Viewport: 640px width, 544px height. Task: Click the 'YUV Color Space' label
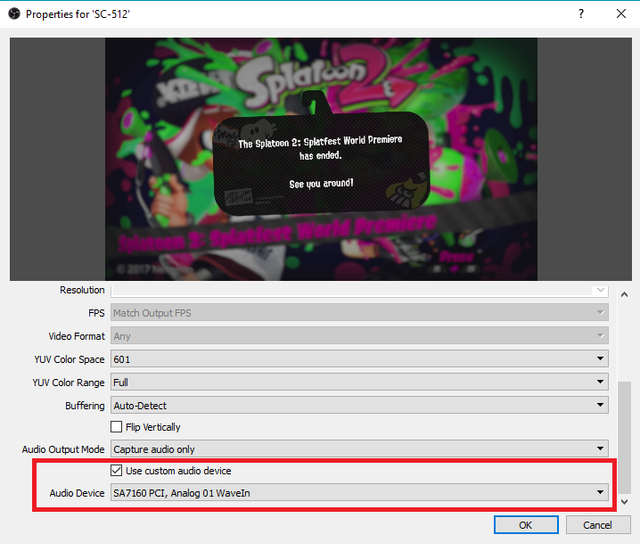pos(69,360)
